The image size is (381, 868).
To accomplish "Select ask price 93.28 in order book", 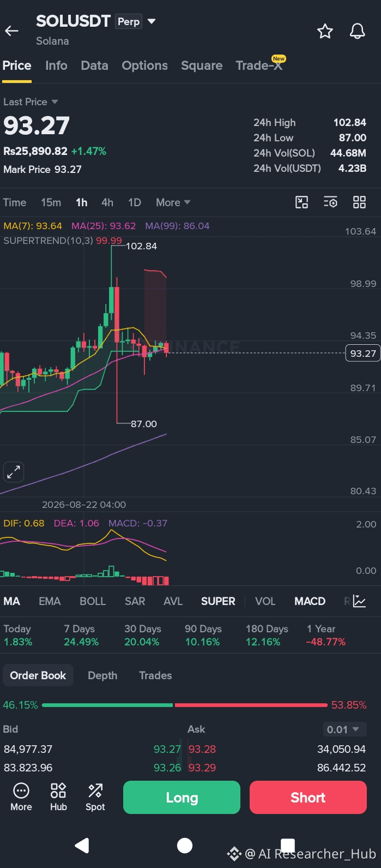I will 202,749.
